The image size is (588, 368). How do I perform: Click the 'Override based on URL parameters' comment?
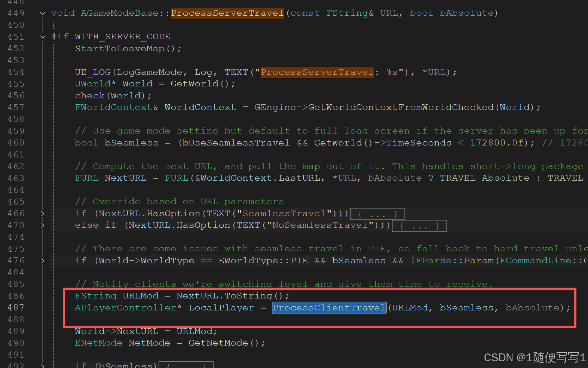pyautogui.click(x=180, y=202)
